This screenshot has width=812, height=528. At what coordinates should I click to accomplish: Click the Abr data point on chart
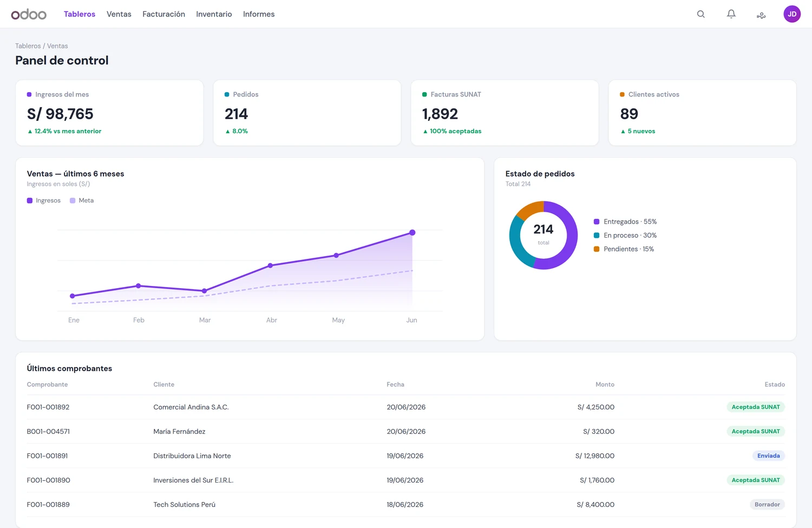tap(271, 265)
